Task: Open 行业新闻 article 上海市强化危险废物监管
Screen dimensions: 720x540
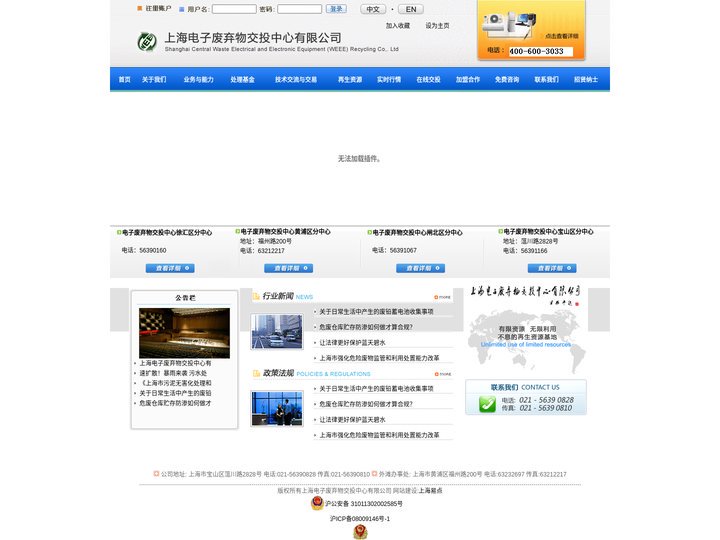Action: (x=379, y=358)
